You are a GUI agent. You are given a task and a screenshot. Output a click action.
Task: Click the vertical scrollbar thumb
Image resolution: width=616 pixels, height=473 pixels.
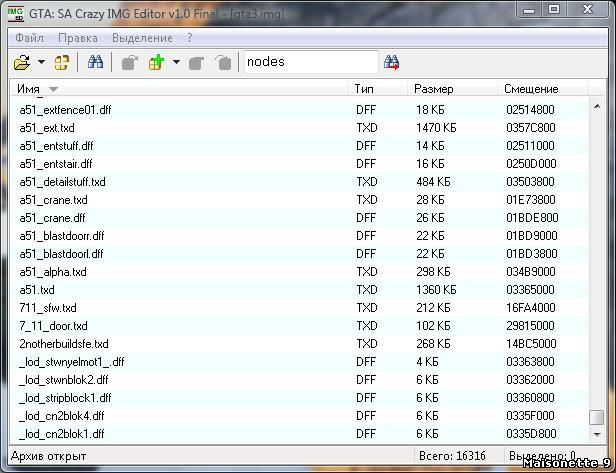(597, 417)
